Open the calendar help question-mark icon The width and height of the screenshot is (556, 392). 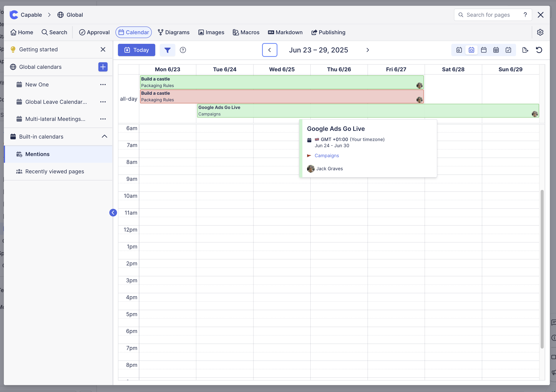(x=183, y=50)
